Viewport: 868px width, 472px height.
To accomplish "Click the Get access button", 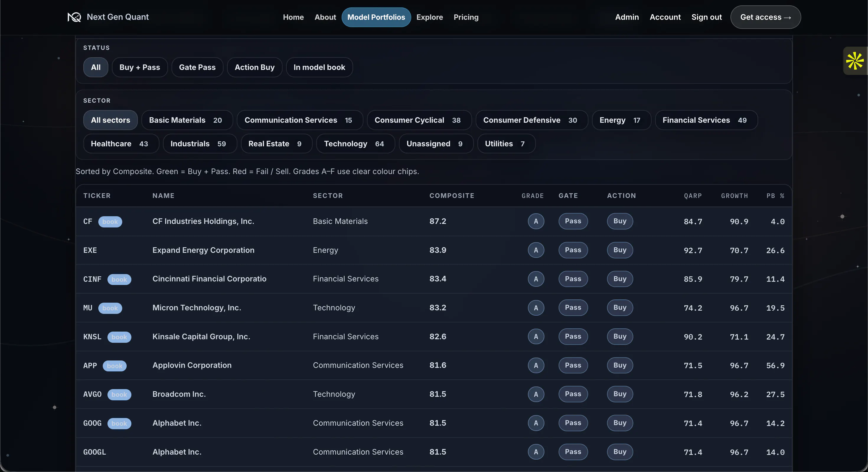I will [765, 17].
